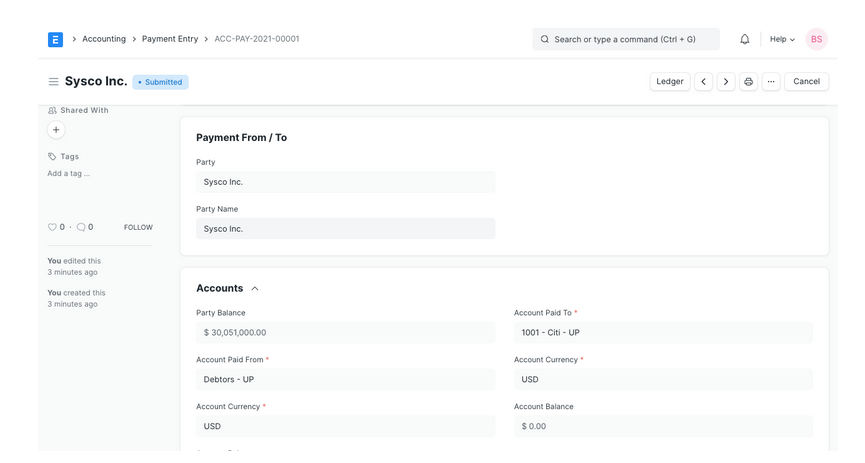The height and width of the screenshot is (463, 865).
Task: Cancel the submitted payment entry
Action: (806, 82)
